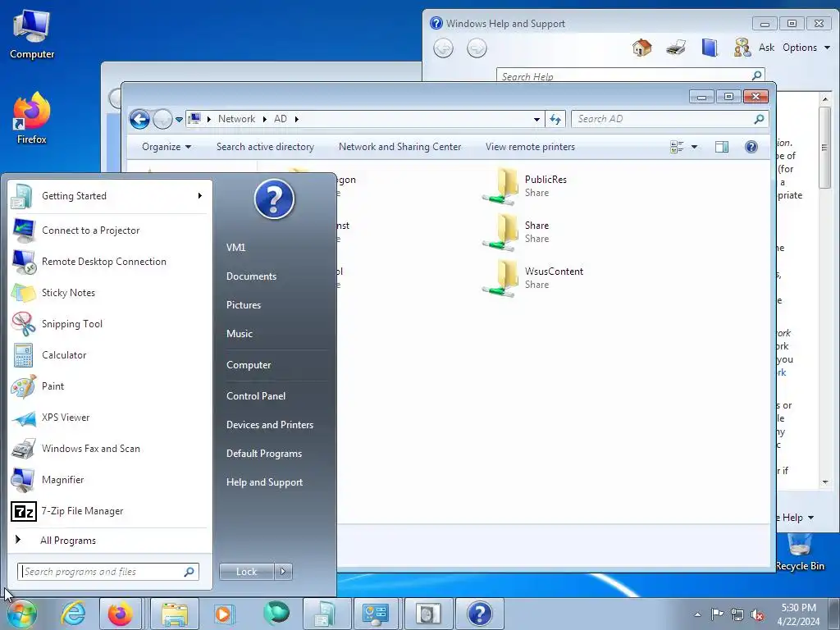Image resolution: width=840 pixels, height=630 pixels.
Task: Expand the Getting Started submenu arrow
Action: click(200, 196)
